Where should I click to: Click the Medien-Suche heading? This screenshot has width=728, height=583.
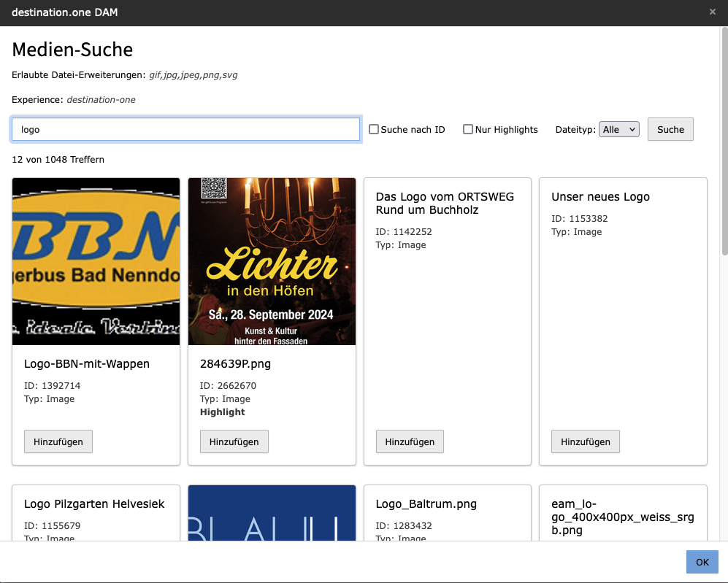coord(72,50)
